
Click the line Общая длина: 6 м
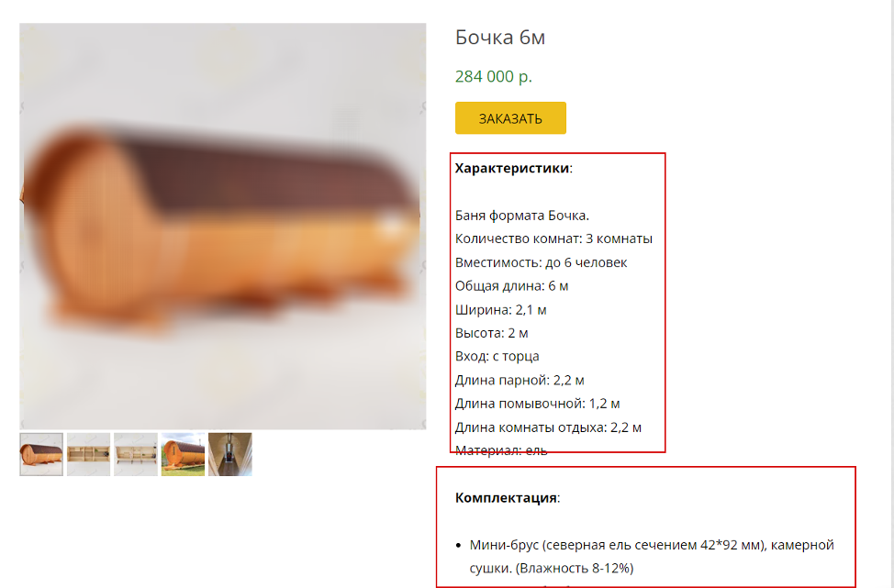coord(511,286)
